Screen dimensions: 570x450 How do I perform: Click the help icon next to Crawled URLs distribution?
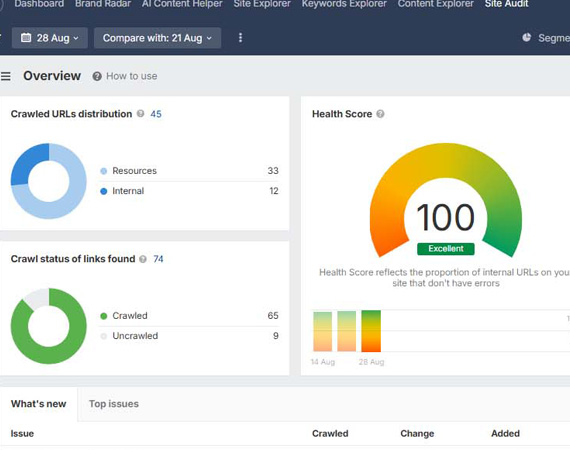coord(140,114)
